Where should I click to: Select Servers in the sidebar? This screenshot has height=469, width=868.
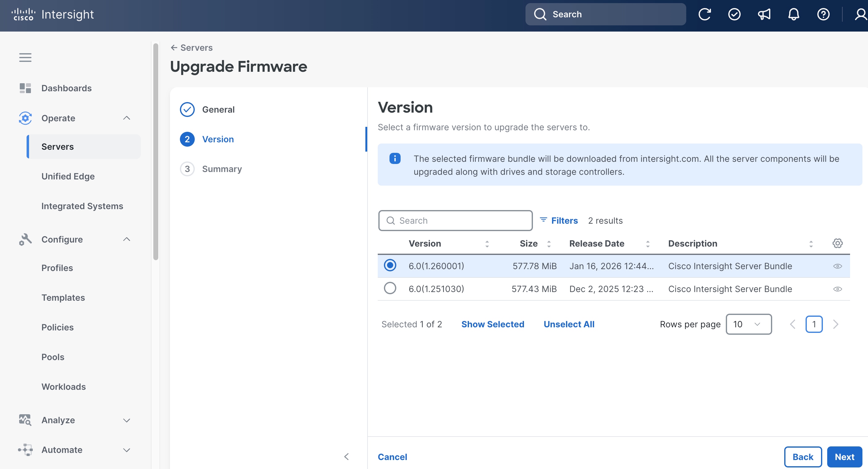click(x=84, y=147)
